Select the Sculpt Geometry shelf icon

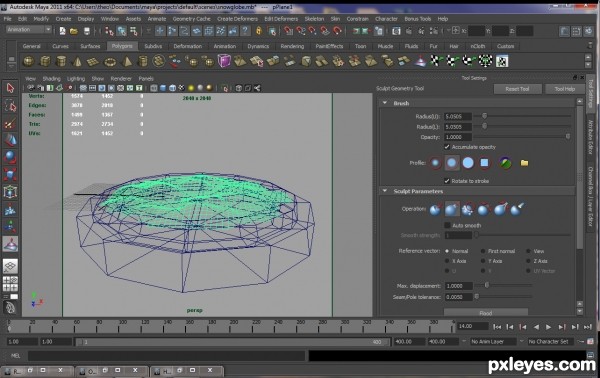[x=420, y=61]
